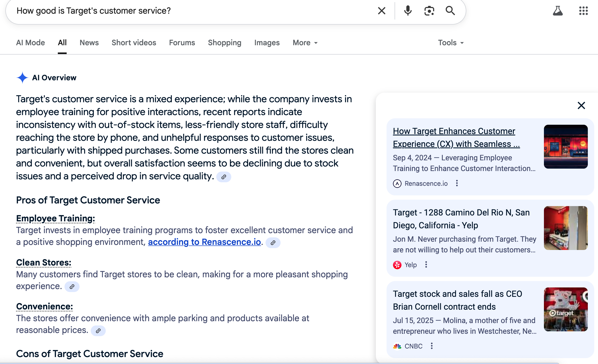
Task: Start voice search with the microphone icon
Action: coord(408,11)
